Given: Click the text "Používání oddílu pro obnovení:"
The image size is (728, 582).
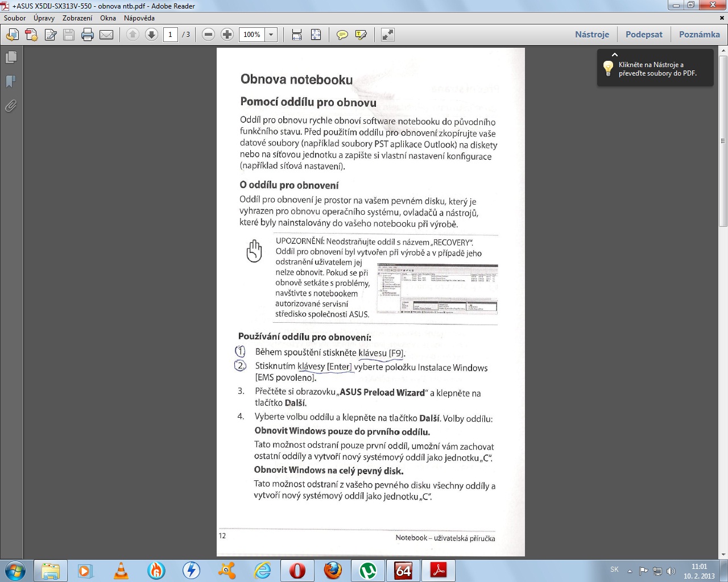Looking at the screenshot, I should [305, 337].
